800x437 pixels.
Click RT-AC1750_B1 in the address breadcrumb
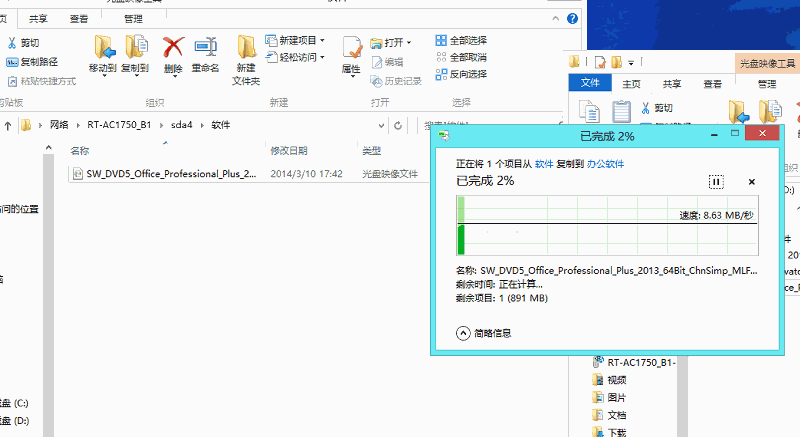119,125
